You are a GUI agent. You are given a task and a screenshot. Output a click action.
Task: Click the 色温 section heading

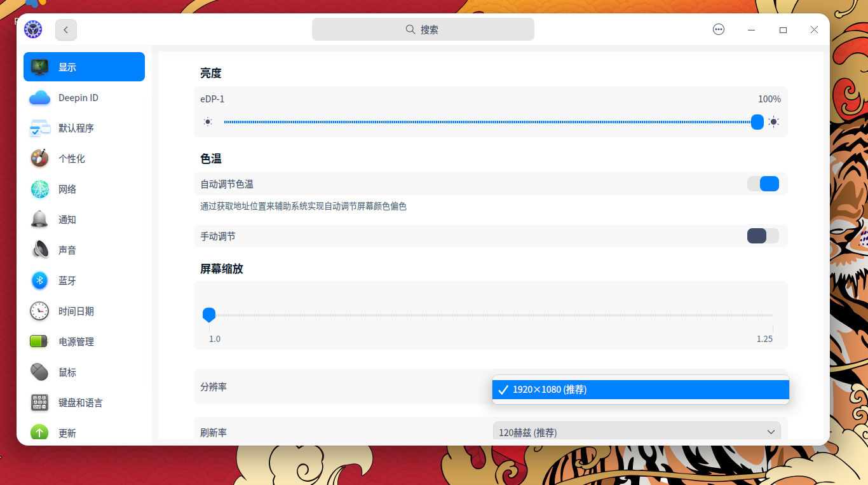[211, 158]
